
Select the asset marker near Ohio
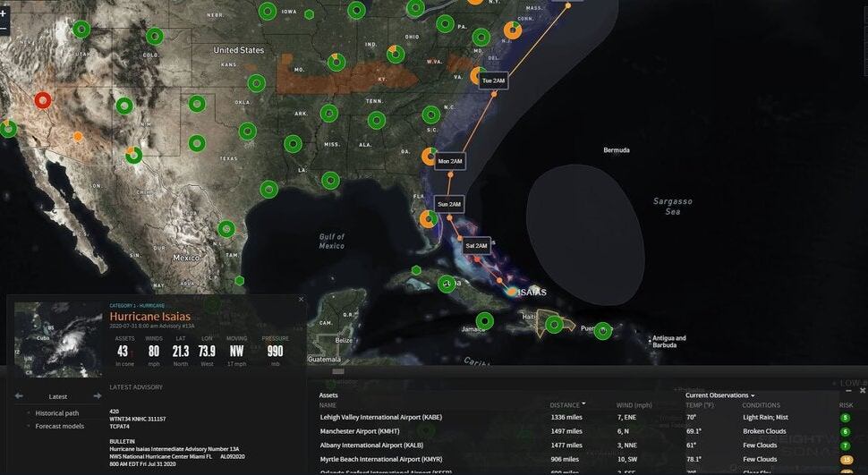[x=396, y=54]
